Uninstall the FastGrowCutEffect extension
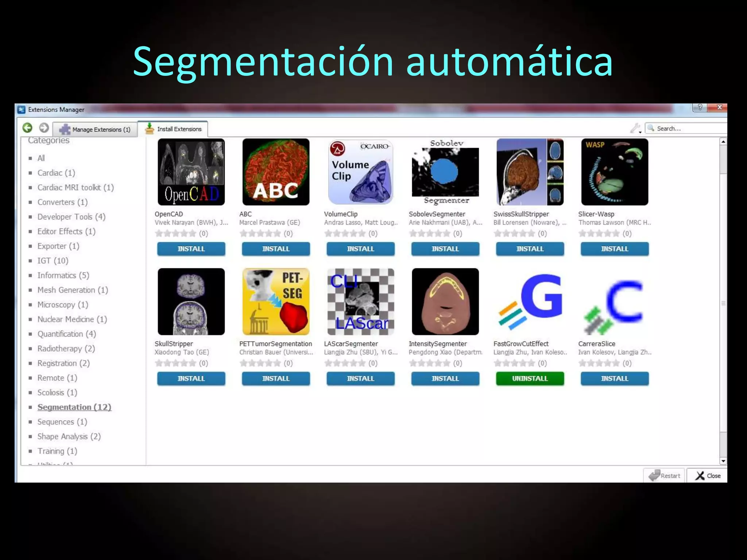The image size is (747, 560). click(x=530, y=378)
